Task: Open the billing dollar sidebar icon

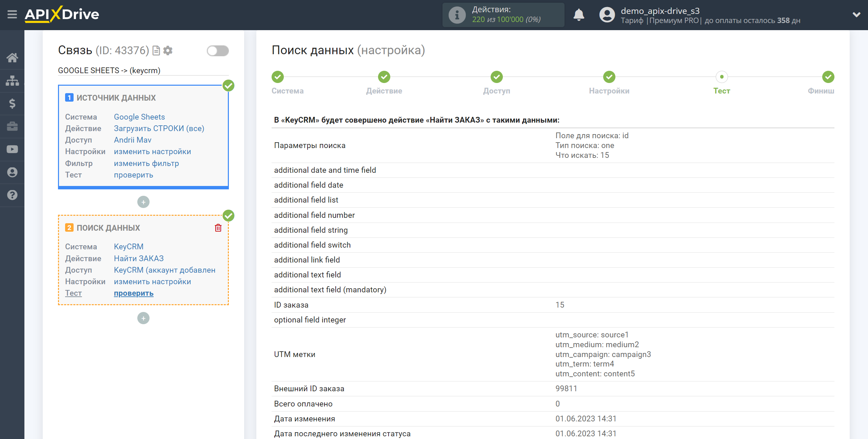Action: pos(12,103)
